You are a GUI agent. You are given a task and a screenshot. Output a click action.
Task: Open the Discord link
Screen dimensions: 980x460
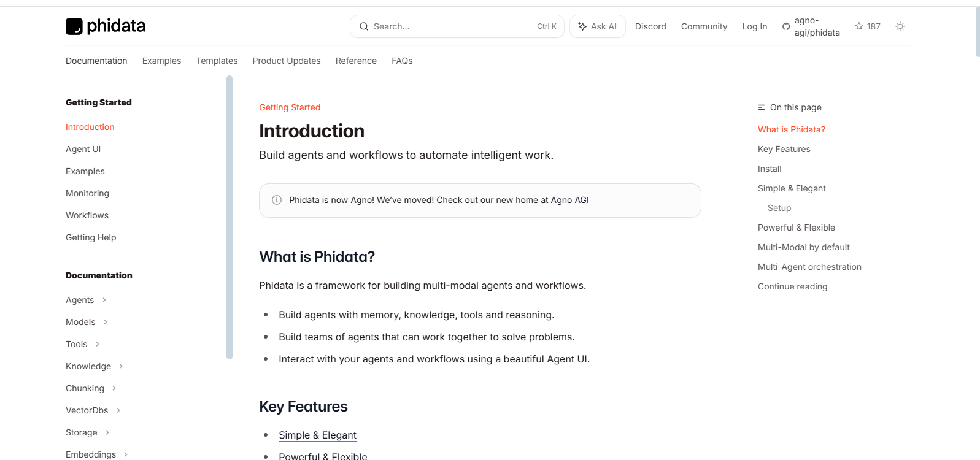pyautogui.click(x=650, y=26)
